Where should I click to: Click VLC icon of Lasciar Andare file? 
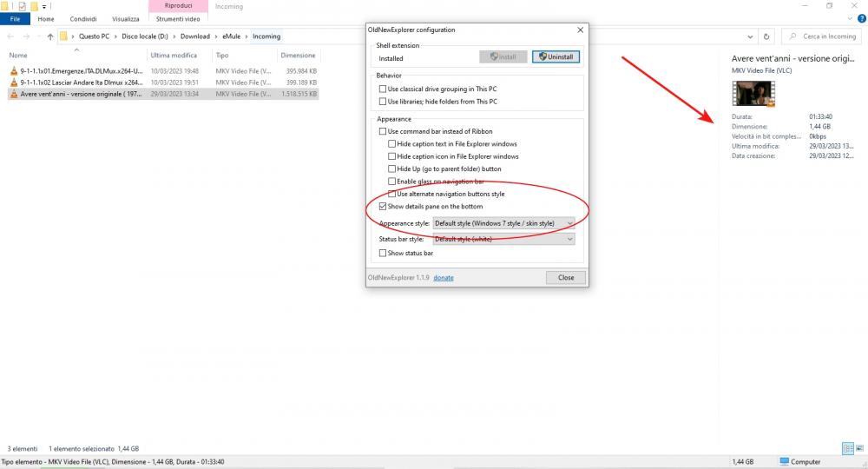click(x=13, y=82)
